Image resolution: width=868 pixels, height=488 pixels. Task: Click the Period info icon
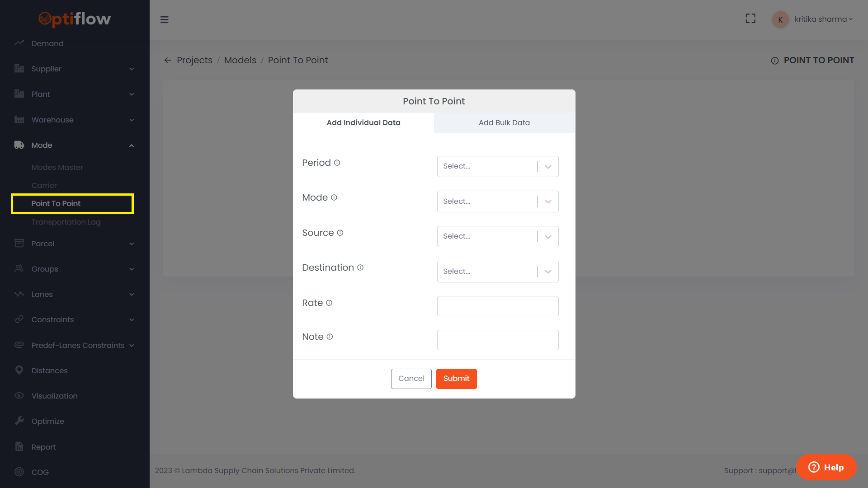click(337, 163)
